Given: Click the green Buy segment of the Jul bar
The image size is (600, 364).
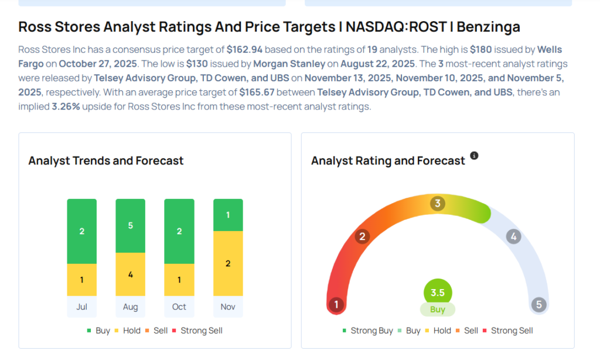Looking at the screenshot, I should [82, 231].
